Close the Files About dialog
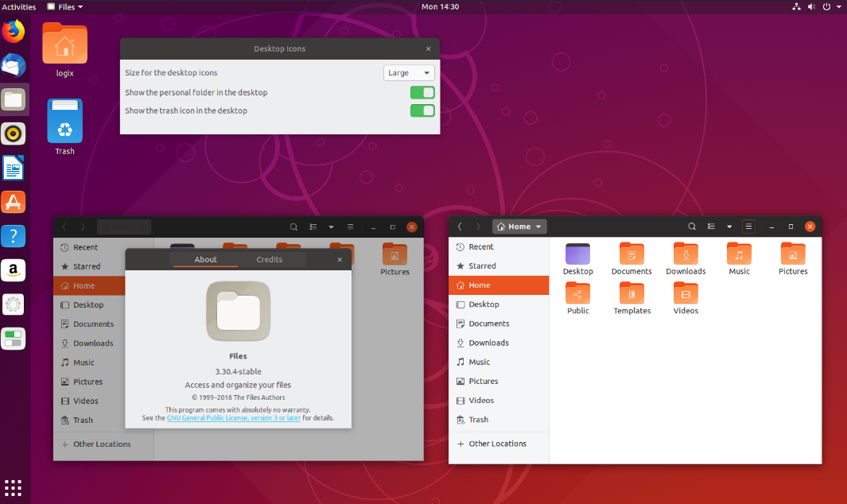Viewport: 847px width, 504px height. click(x=340, y=259)
